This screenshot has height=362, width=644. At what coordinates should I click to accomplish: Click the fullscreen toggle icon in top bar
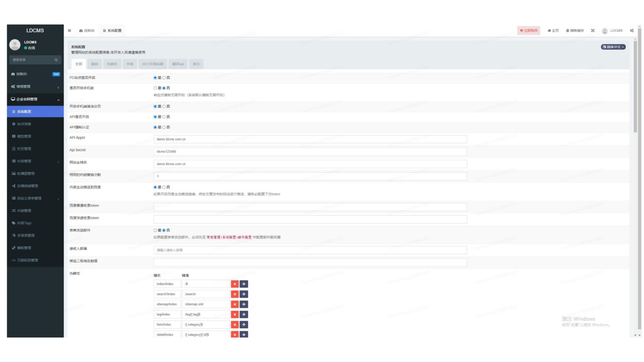[x=592, y=31]
